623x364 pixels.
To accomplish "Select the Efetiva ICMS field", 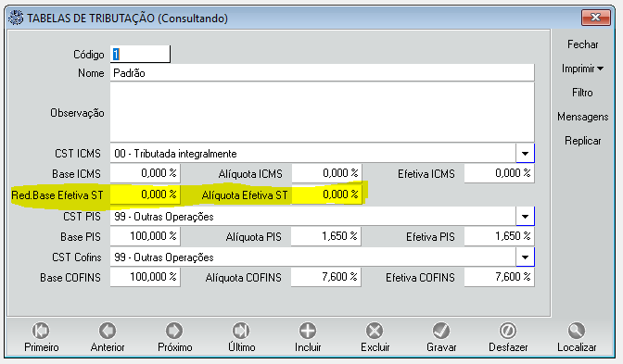I will pyautogui.click(x=499, y=173).
